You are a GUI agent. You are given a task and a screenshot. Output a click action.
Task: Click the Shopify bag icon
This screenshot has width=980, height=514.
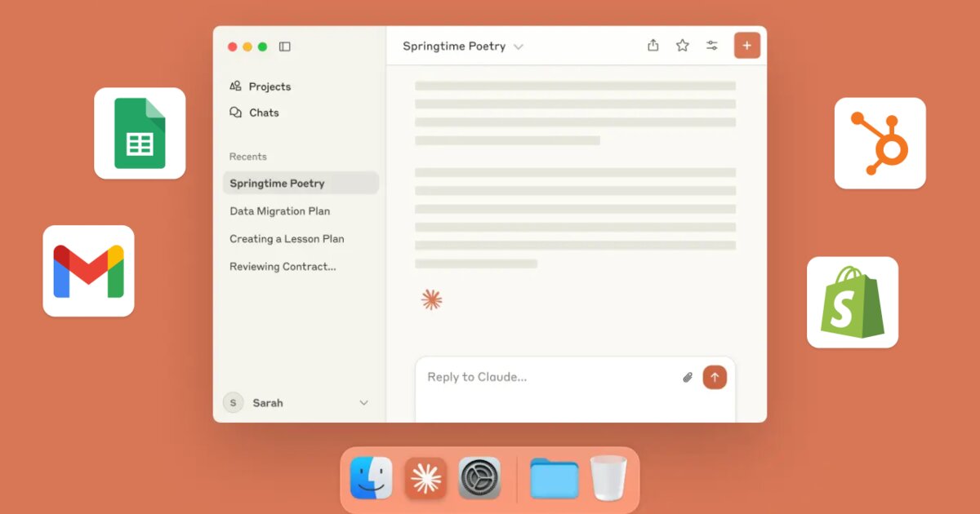pos(852,303)
